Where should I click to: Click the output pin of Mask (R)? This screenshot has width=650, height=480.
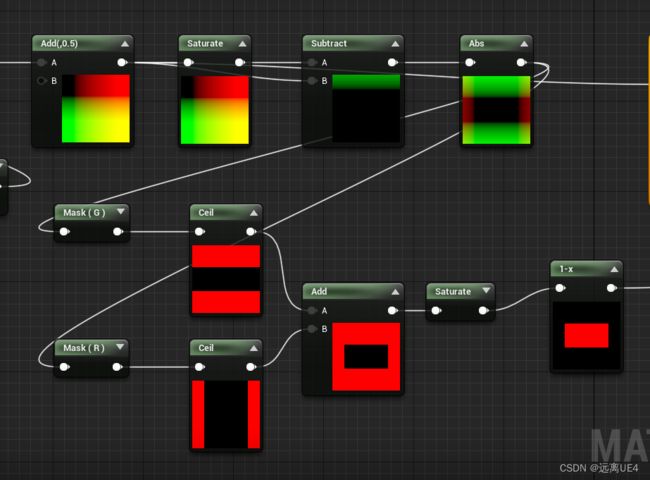coord(118,367)
